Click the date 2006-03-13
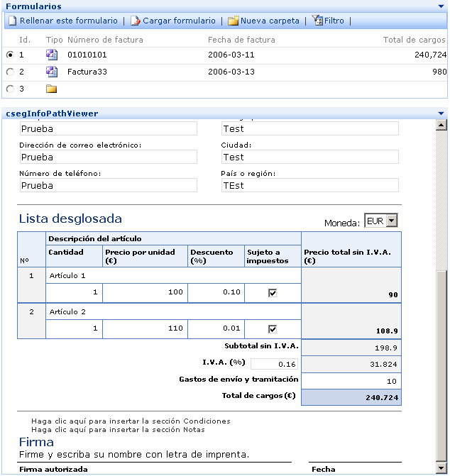The image size is (450, 476). [x=231, y=72]
